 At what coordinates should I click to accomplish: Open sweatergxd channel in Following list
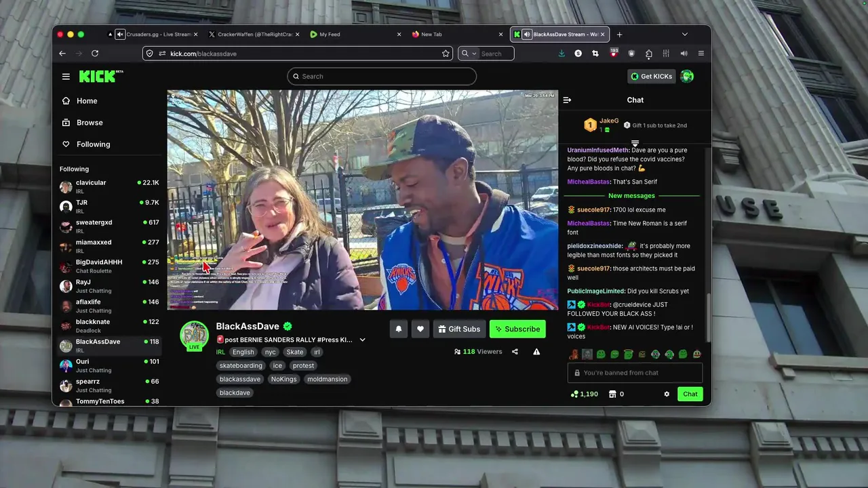(x=109, y=226)
